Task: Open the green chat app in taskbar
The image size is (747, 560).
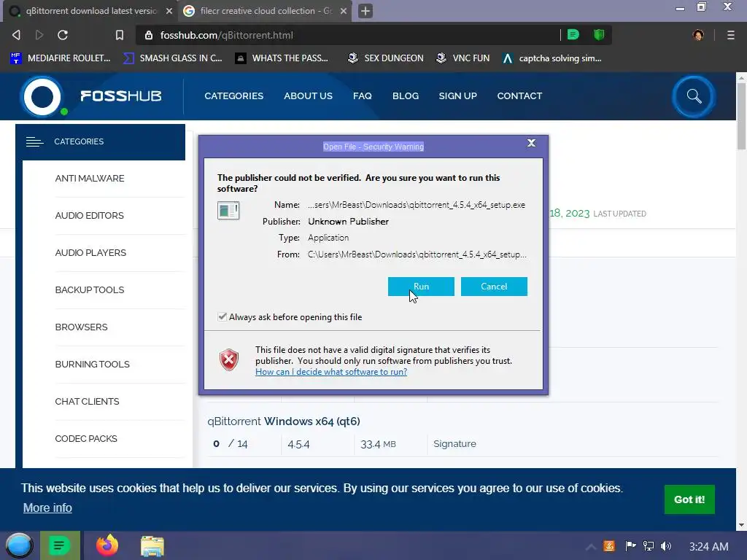Action: click(60, 545)
